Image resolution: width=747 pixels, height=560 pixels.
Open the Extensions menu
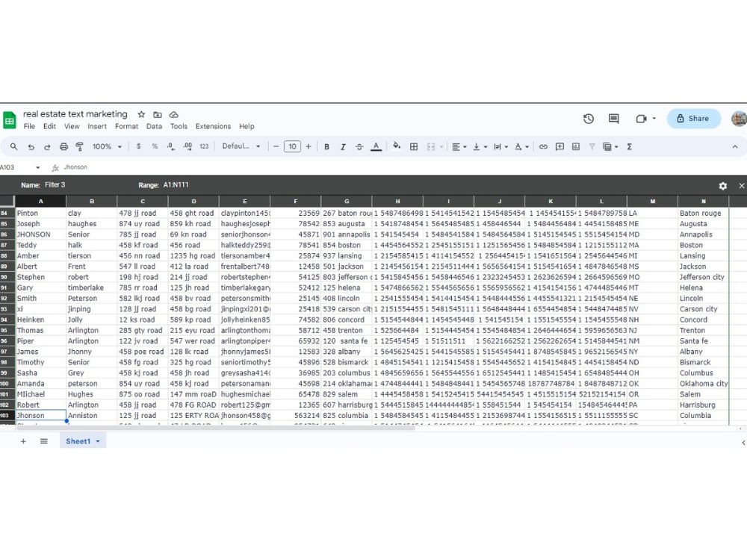(x=213, y=126)
